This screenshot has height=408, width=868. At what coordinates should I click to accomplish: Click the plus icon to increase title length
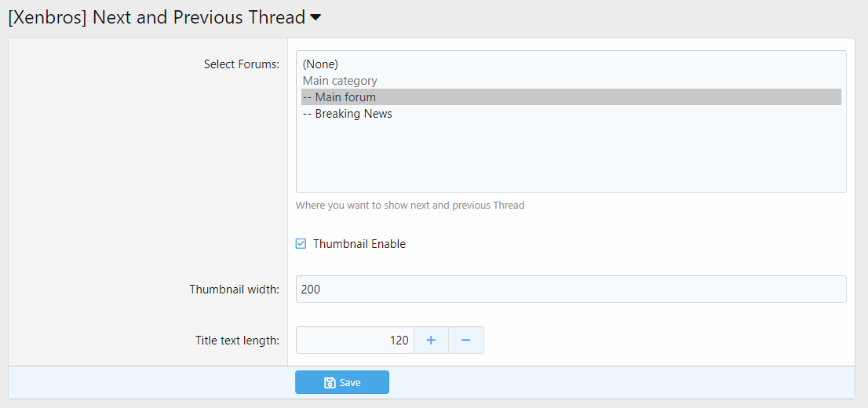(x=431, y=341)
